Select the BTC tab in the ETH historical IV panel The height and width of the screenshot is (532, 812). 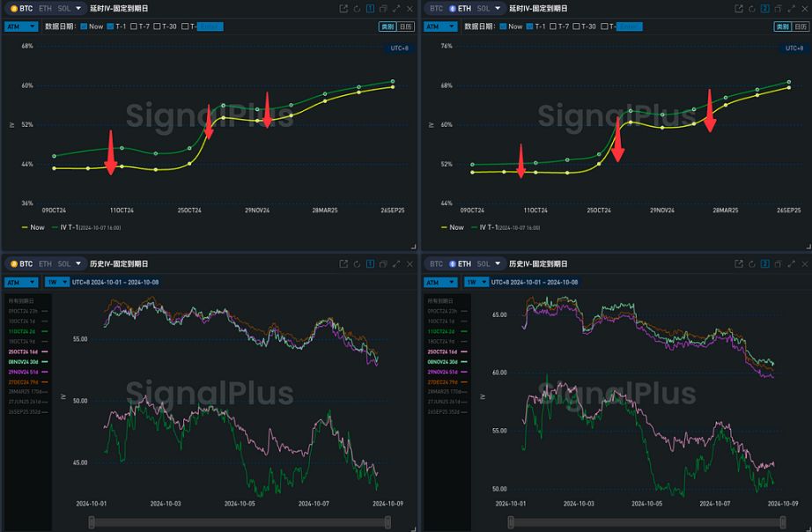(437, 263)
